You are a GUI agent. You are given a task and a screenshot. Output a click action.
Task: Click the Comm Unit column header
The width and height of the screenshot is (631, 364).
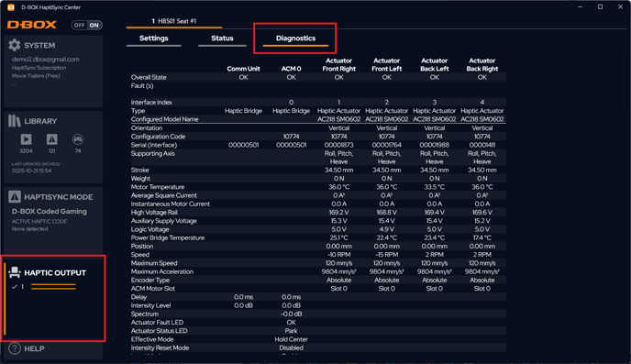point(243,69)
